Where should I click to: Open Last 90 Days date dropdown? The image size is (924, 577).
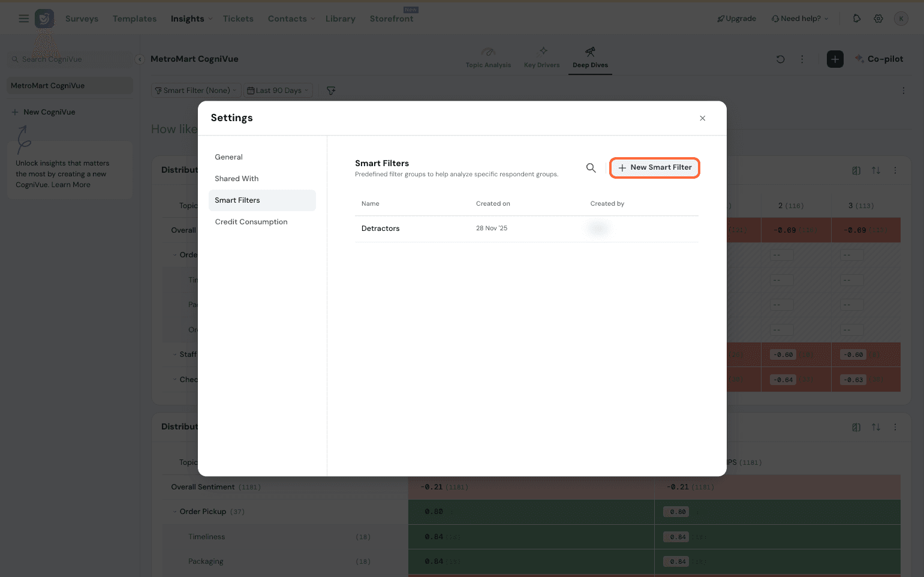coord(278,91)
